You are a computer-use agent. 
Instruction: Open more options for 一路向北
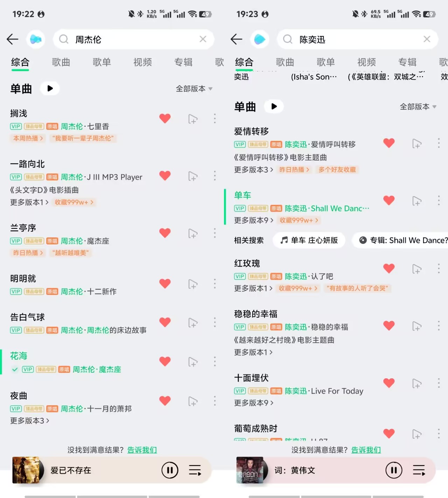click(215, 176)
